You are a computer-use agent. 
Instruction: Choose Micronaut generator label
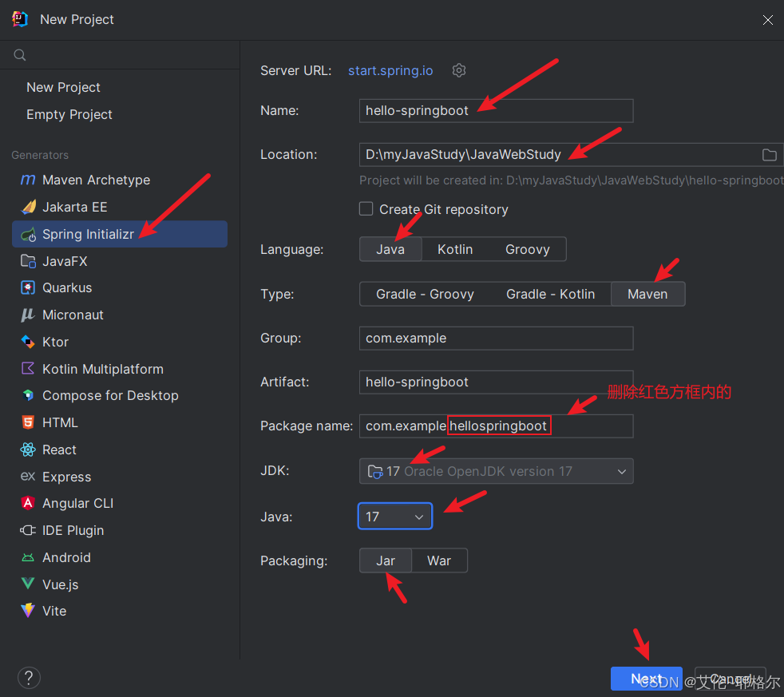pyautogui.click(x=73, y=315)
